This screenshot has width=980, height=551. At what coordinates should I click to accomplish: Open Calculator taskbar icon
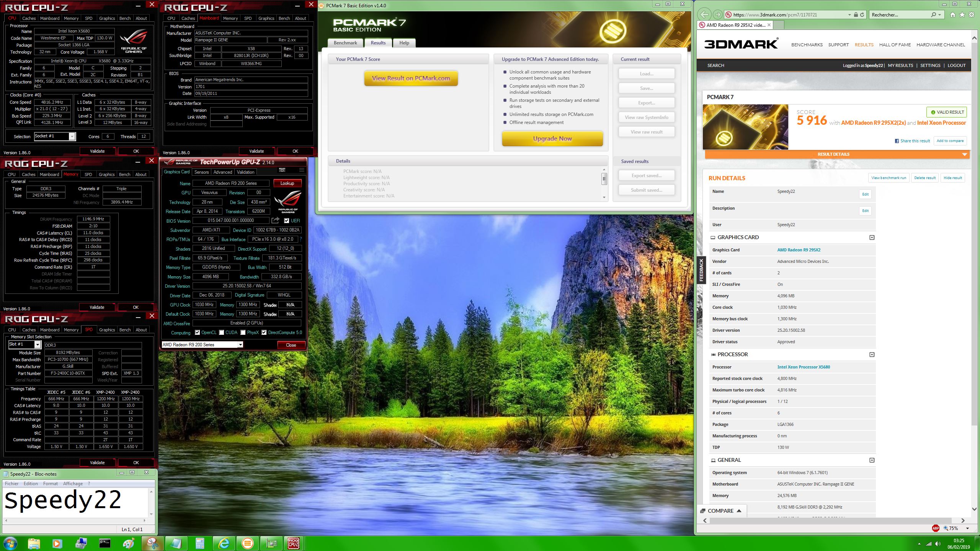(x=200, y=543)
